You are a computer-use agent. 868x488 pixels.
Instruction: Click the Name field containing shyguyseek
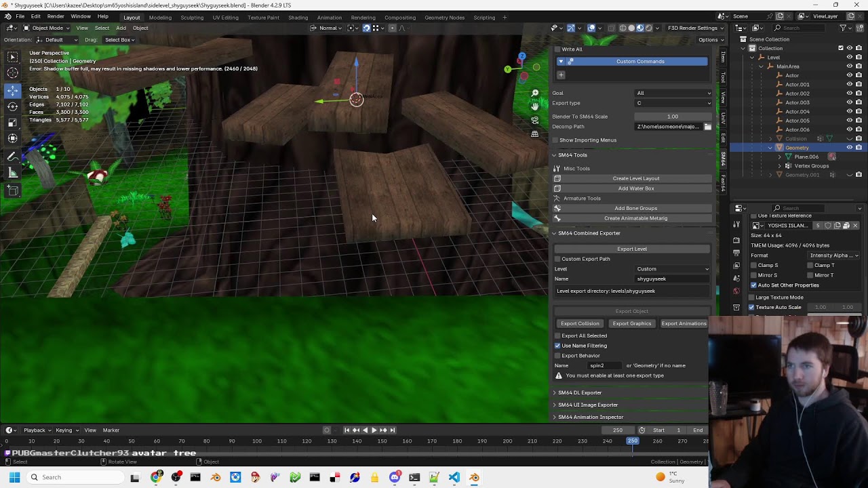pyautogui.click(x=673, y=279)
